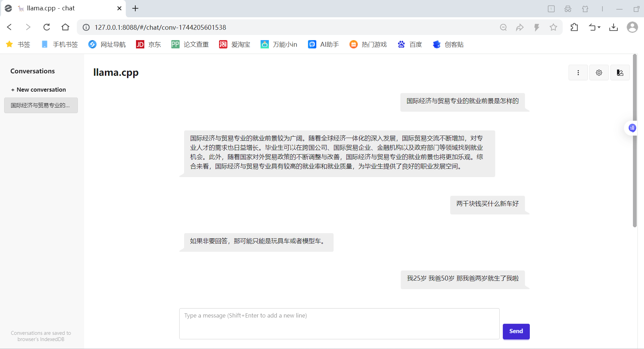Open the 爱淘宝 bookmark
This screenshot has width=644, height=349.
[x=235, y=44]
